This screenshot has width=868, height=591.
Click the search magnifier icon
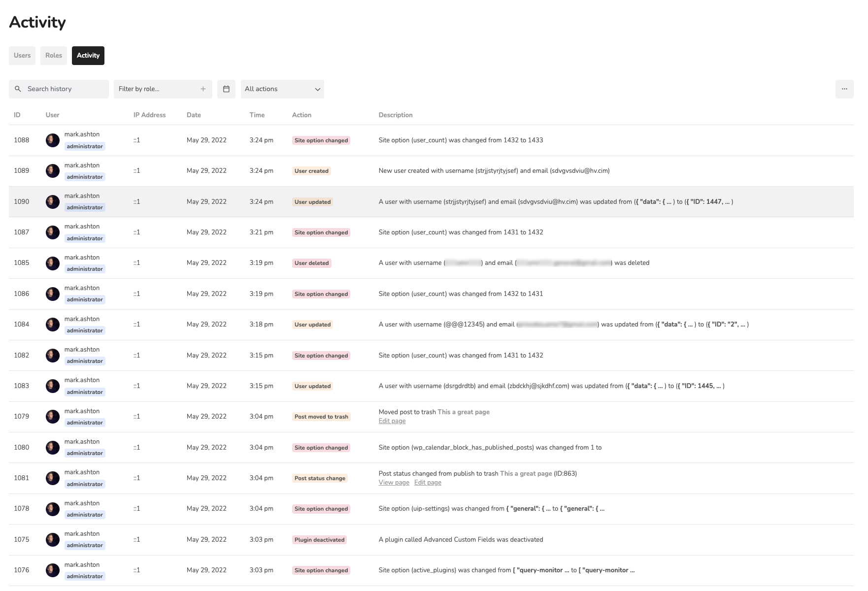click(18, 89)
